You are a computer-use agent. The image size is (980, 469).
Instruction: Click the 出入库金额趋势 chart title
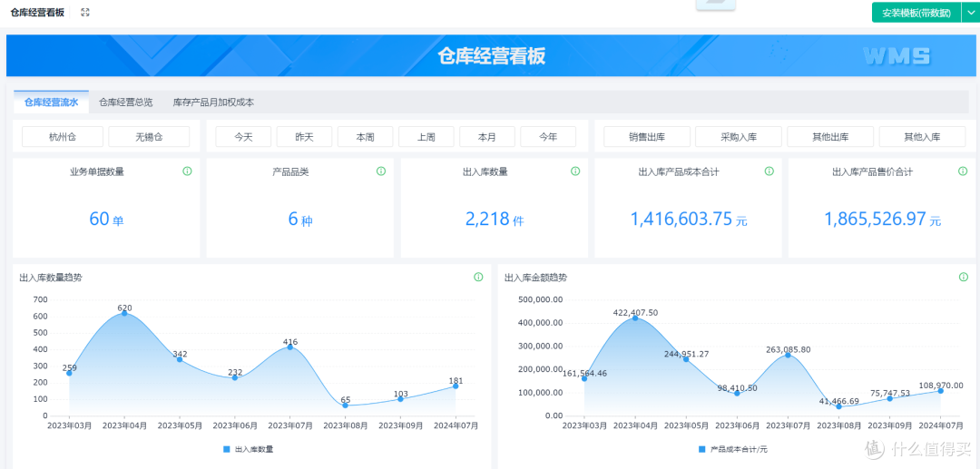(535, 278)
